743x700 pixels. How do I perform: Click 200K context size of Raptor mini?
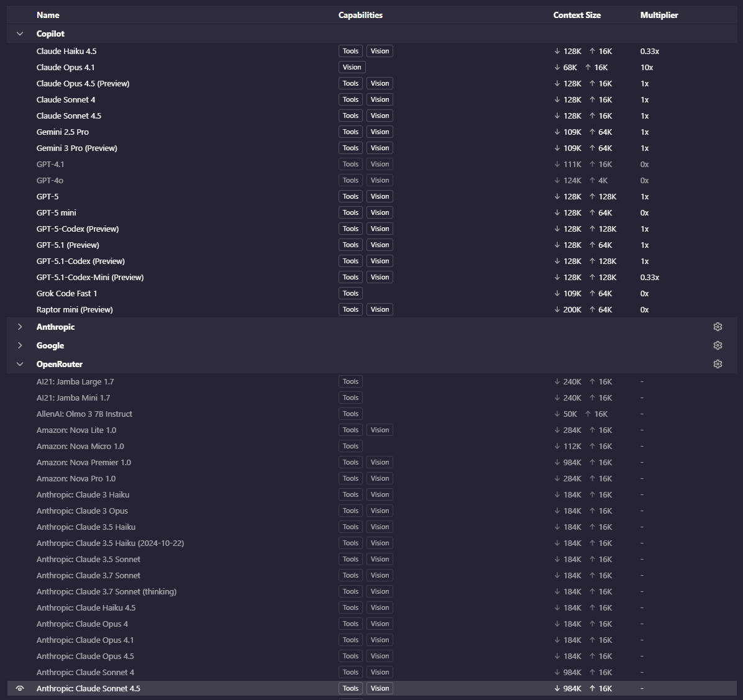568,309
